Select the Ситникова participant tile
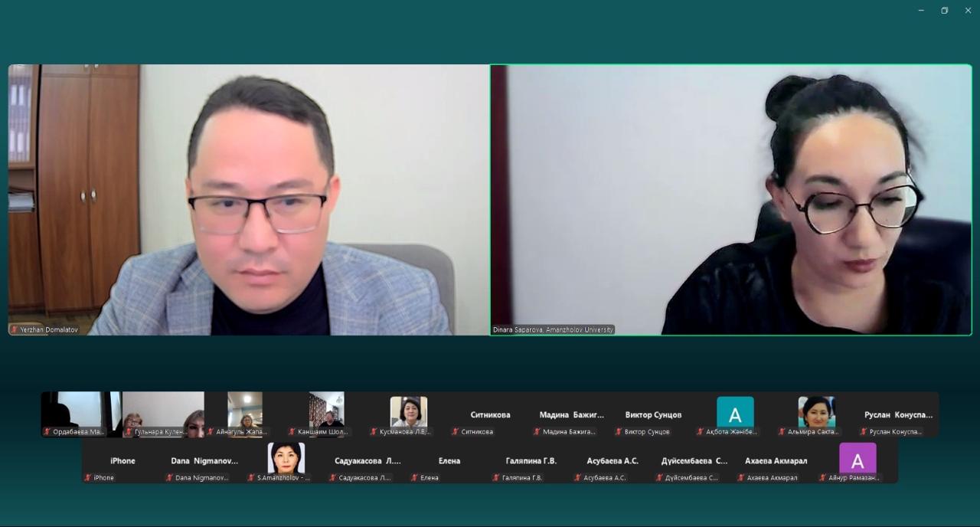 [x=490, y=414]
